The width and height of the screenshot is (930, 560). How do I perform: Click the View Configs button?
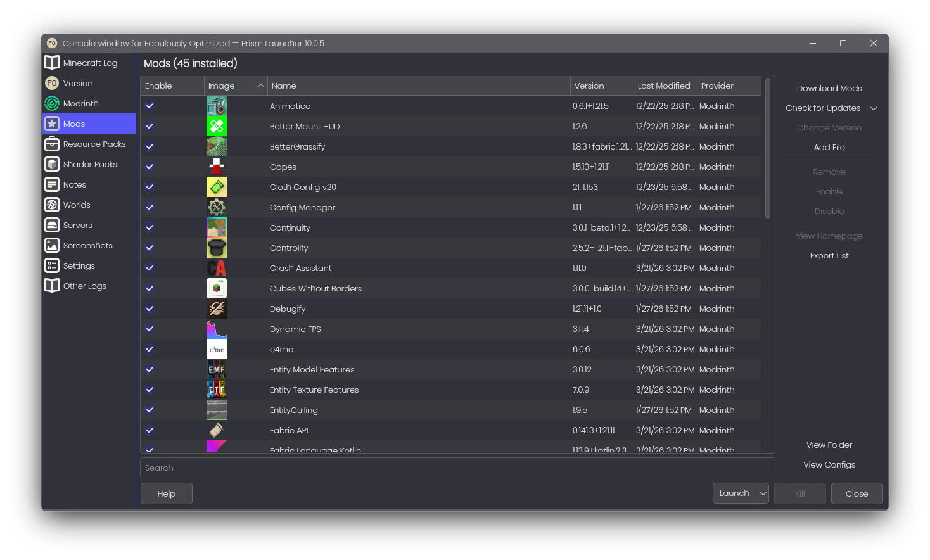click(x=829, y=465)
